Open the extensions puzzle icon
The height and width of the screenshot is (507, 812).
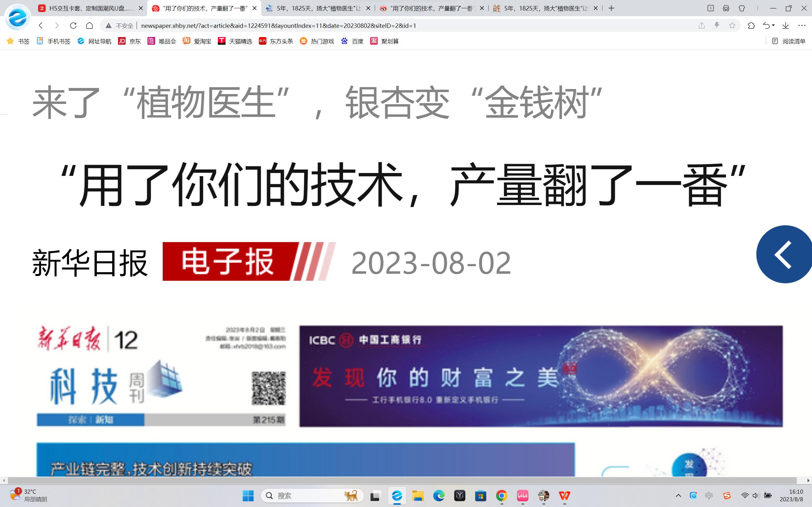coord(751,25)
